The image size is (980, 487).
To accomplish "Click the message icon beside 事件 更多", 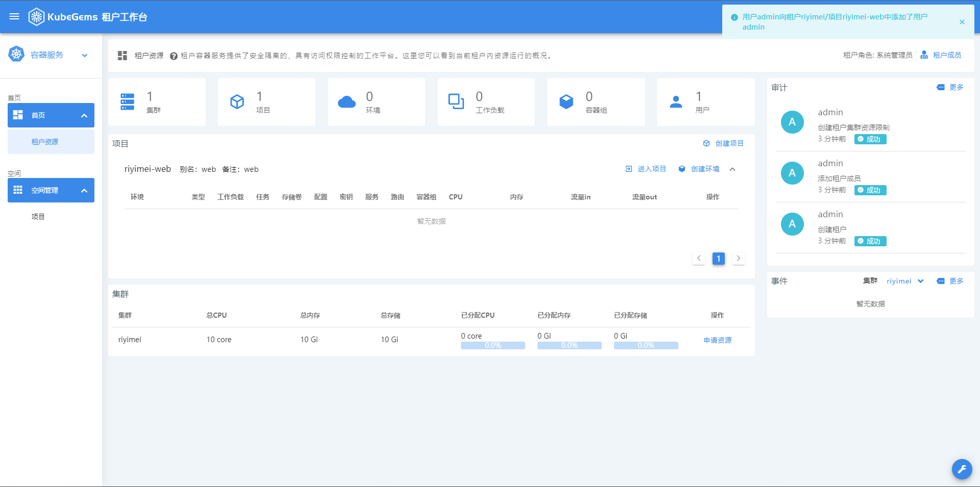I will (x=941, y=281).
